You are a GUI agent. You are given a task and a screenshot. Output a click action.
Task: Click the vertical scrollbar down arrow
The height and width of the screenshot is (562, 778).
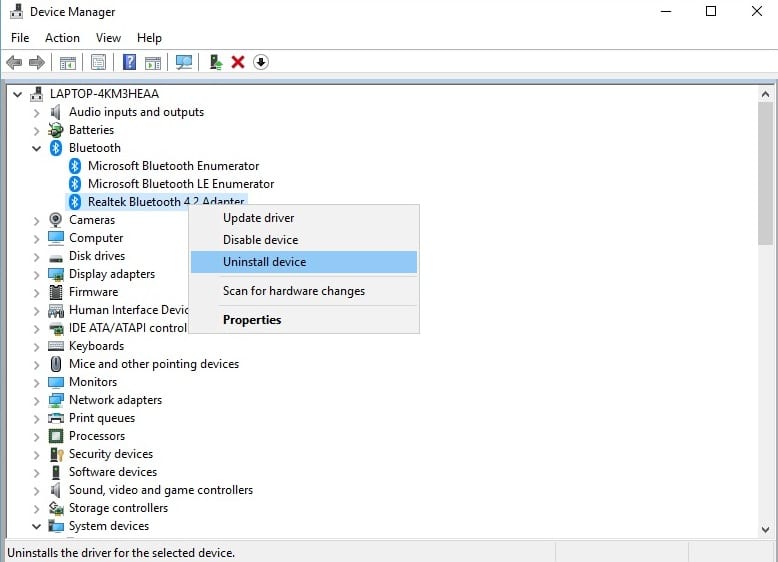766,529
